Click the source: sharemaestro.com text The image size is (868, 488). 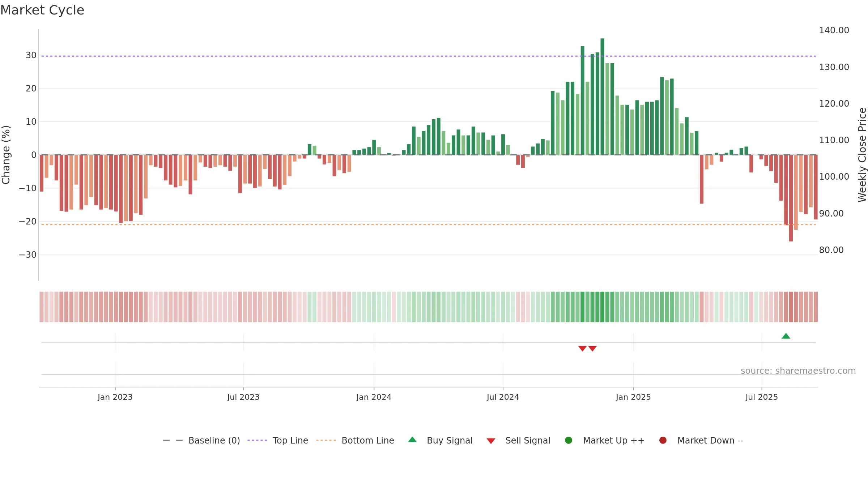click(x=798, y=371)
